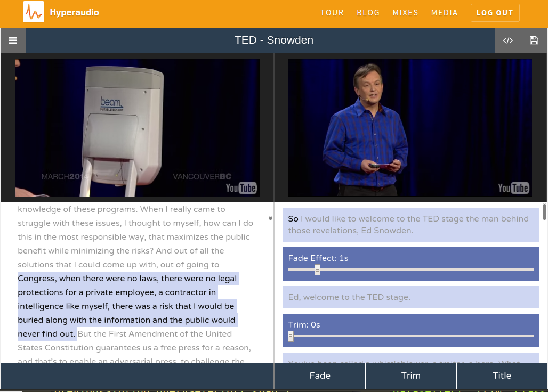Click the Fade Effect slider track

(x=411, y=269)
